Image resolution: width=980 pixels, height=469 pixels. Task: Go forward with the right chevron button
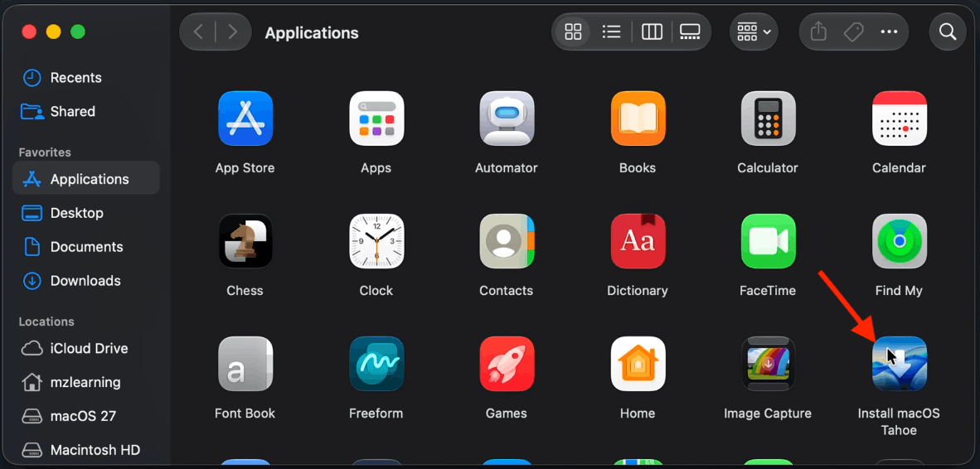[x=232, y=31]
